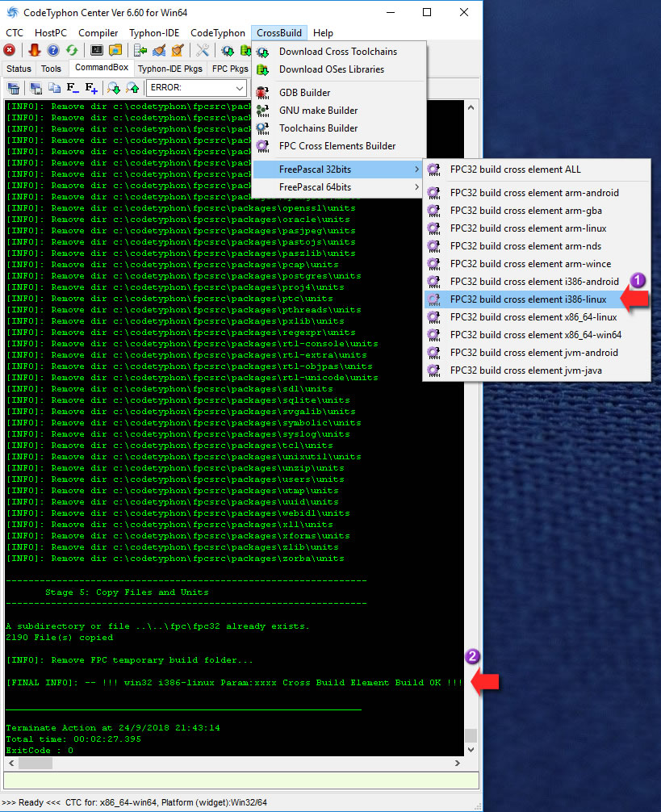Run FPC32 build cross element x86_64-win64

point(537,334)
